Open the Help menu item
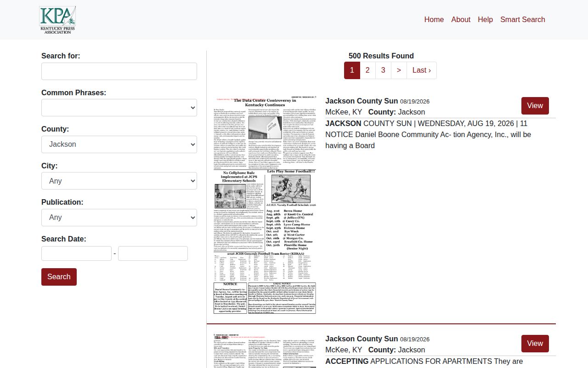This screenshot has width=588, height=368. tap(485, 19)
